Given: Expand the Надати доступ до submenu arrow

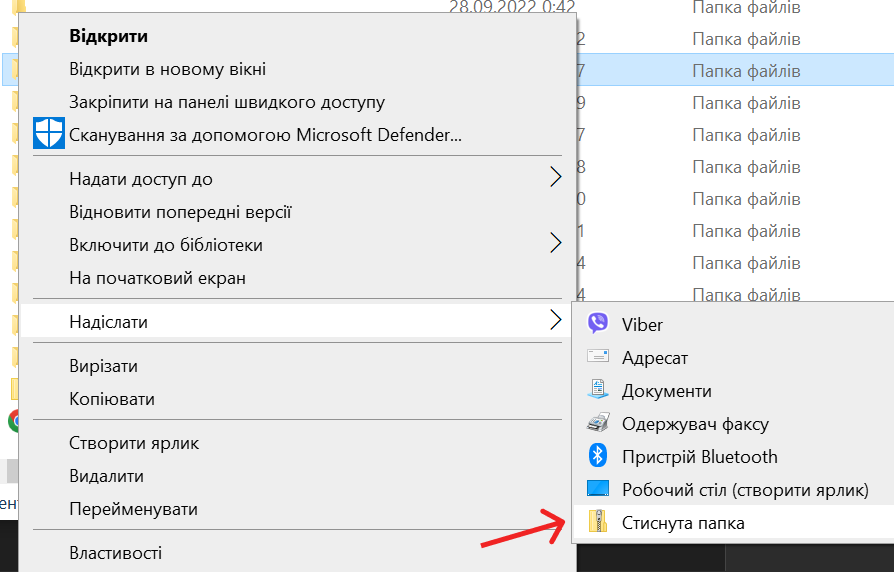Looking at the screenshot, I should (x=556, y=178).
